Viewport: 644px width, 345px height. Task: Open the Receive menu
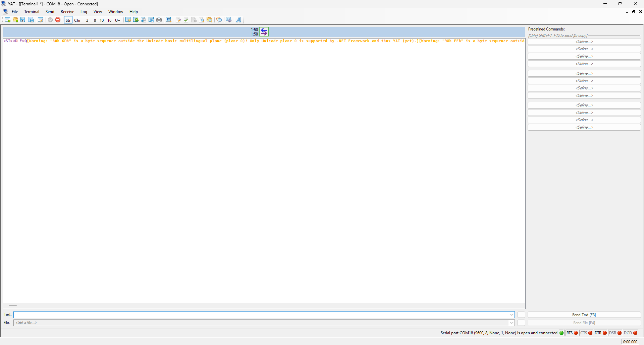[67, 12]
